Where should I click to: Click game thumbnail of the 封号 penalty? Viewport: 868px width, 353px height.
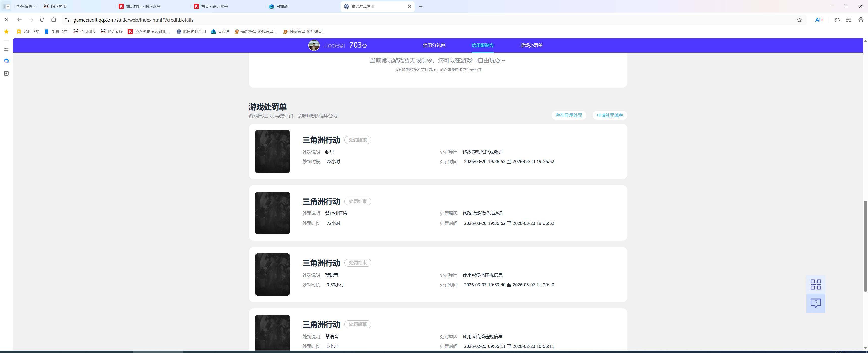[272, 152]
